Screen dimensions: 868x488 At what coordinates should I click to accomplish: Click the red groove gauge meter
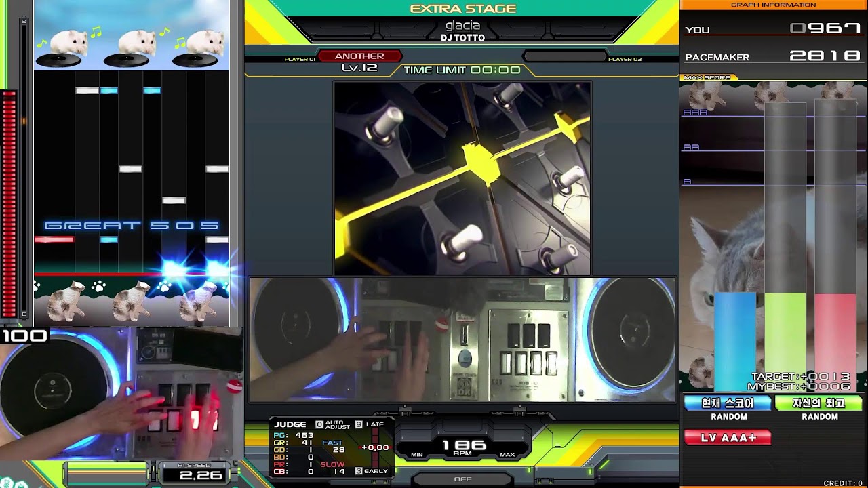(x=9, y=203)
